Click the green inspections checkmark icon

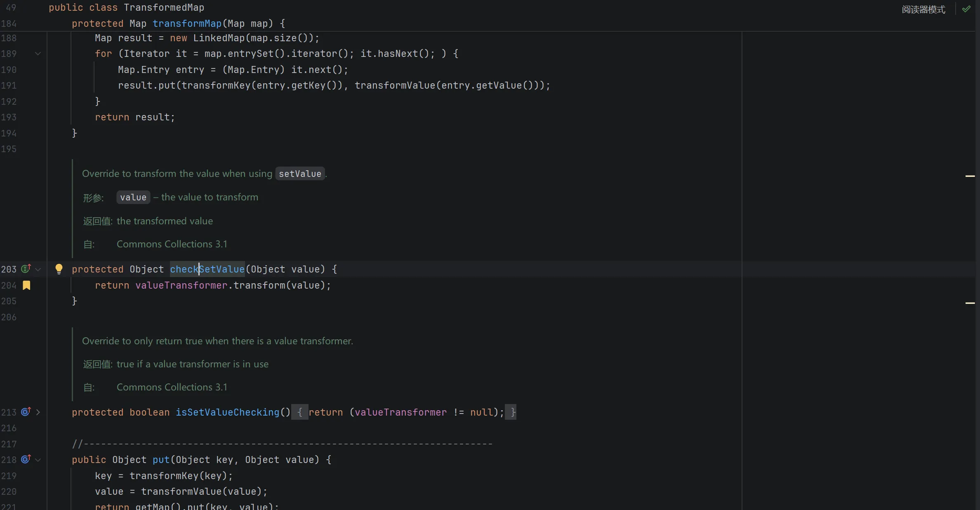pyautogui.click(x=966, y=9)
